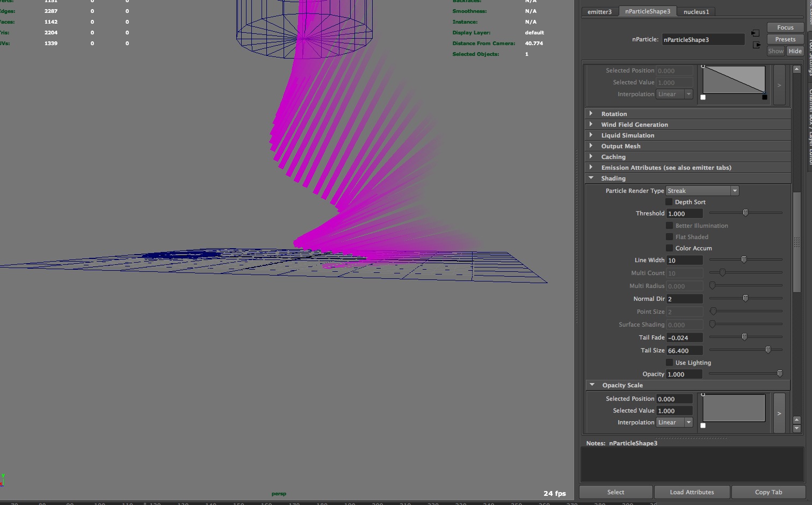Click the Load Attributes button
This screenshot has width=812, height=505.
tap(692, 492)
